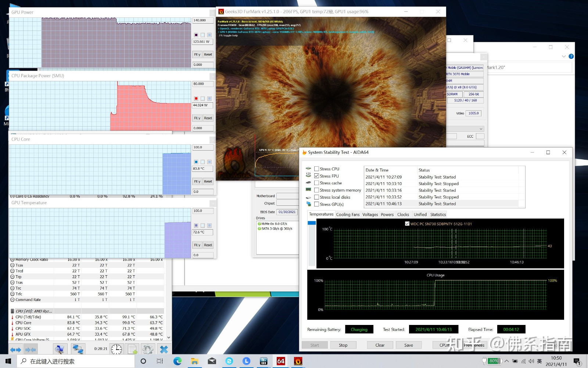Image resolution: width=588 pixels, height=368 pixels.
Task: Enable Stress local disks checkbox
Action: pyautogui.click(x=316, y=197)
